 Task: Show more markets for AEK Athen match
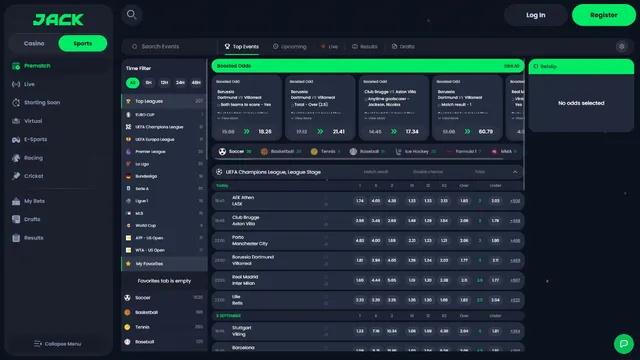(515, 201)
